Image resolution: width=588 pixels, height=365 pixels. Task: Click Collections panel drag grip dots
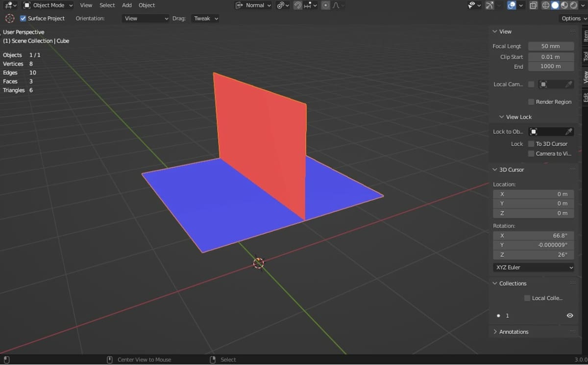(x=572, y=283)
